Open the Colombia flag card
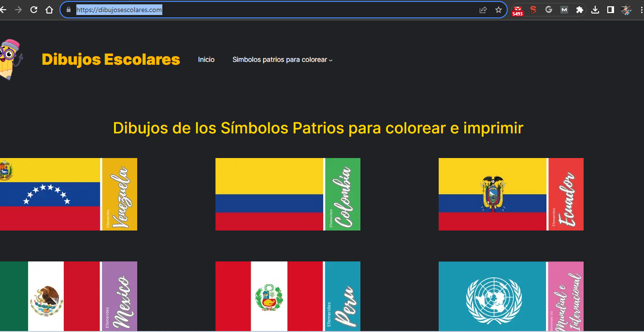This screenshot has height=332, width=644. [x=288, y=194]
